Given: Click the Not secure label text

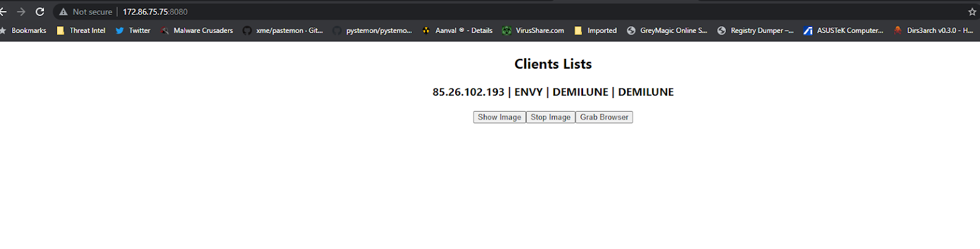Looking at the screenshot, I should pos(92,12).
